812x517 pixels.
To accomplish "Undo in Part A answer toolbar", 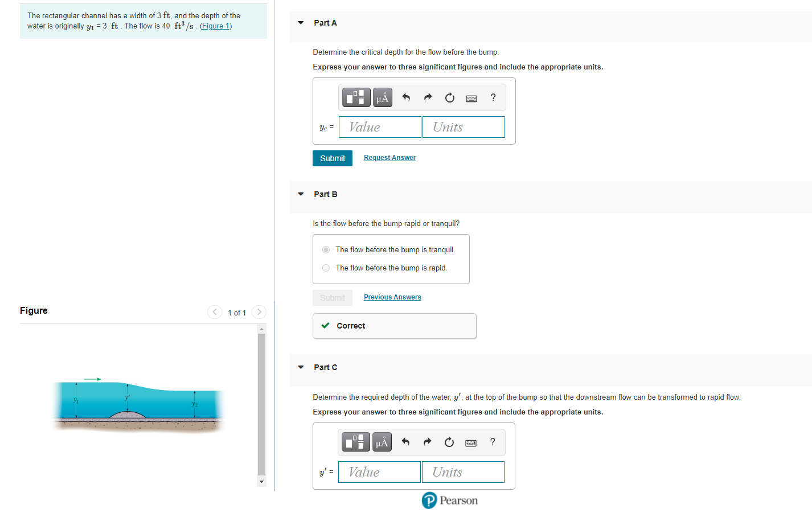I will tap(406, 97).
